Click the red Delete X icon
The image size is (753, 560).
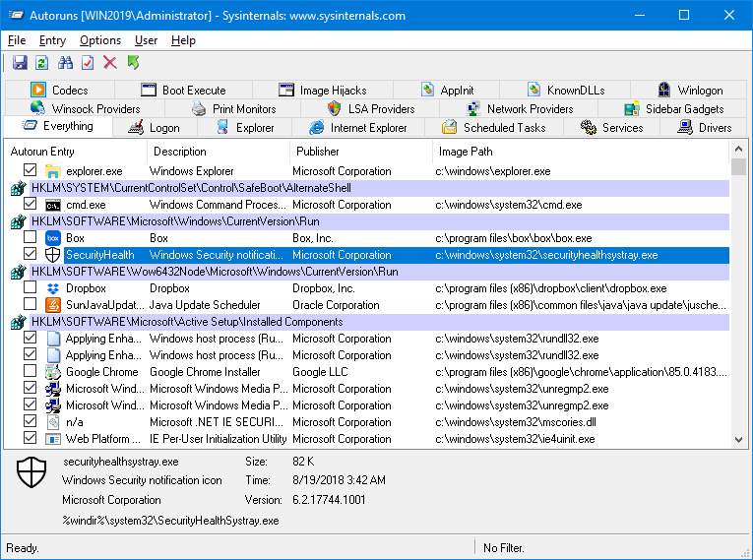110,62
